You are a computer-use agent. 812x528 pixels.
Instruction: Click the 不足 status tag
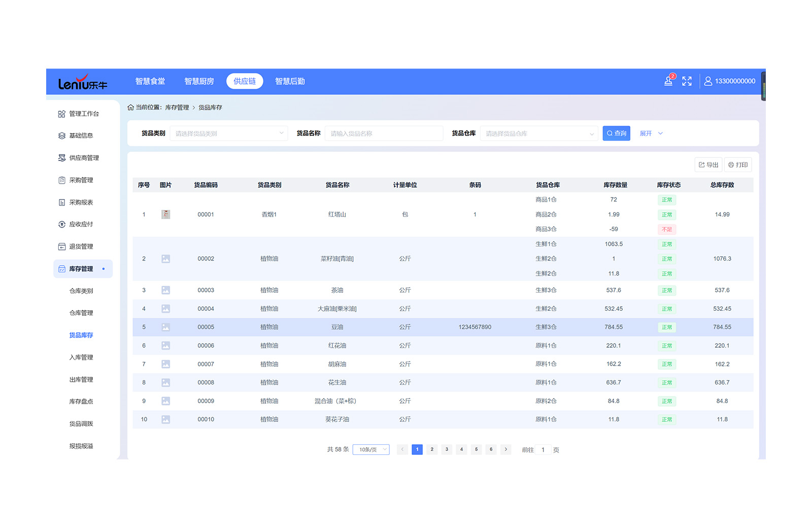tap(667, 229)
